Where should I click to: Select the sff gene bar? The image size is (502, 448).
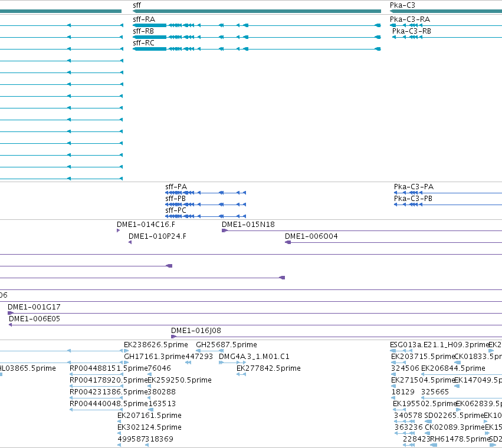257,11
